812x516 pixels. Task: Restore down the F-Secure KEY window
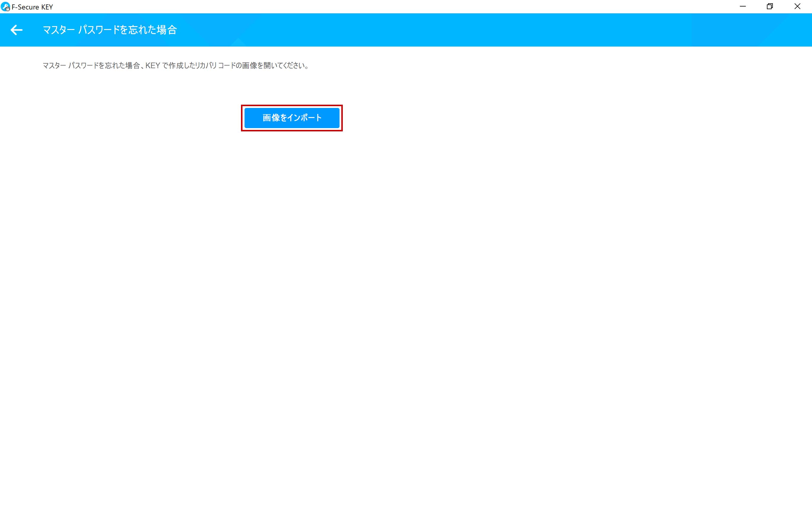coord(770,7)
